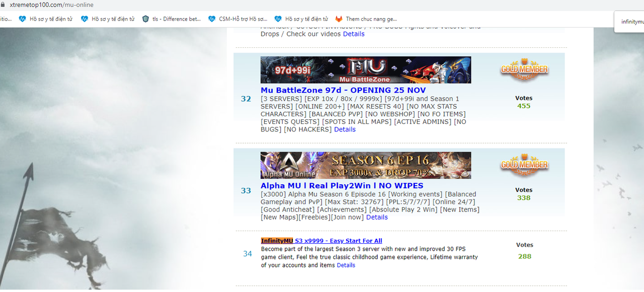Open the 'CSM-Hỗ trợ Hồ sơ...' bookmark
This screenshot has height=292, width=644.
(237, 19)
